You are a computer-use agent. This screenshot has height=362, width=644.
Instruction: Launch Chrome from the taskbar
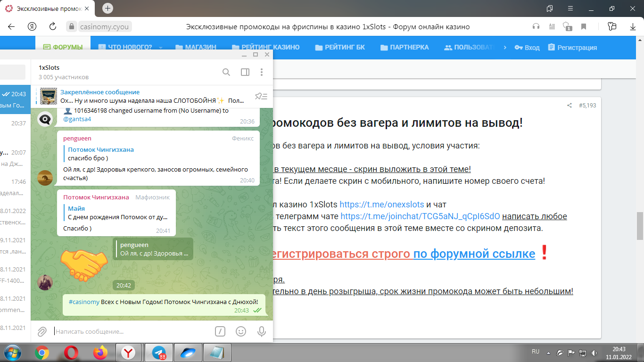click(x=42, y=353)
